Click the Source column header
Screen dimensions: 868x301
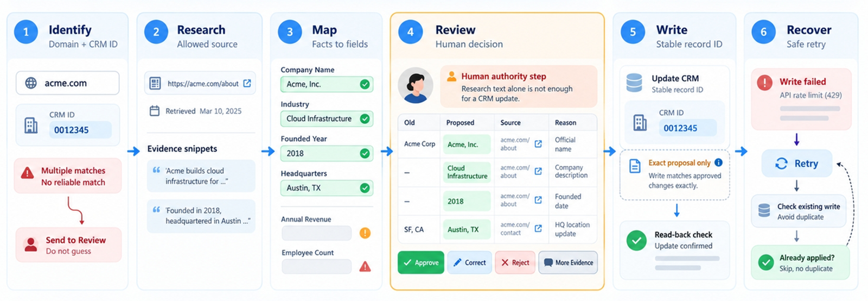tap(510, 123)
